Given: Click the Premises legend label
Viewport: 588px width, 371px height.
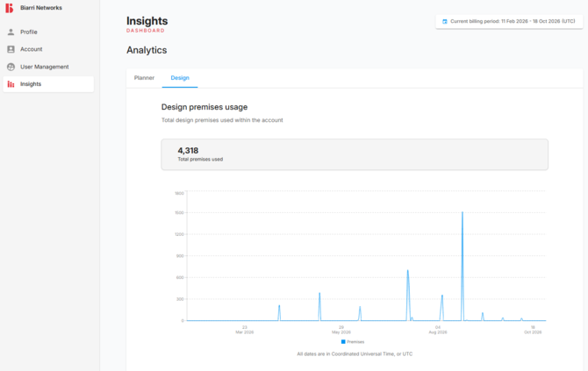Looking at the screenshot, I should coord(355,342).
